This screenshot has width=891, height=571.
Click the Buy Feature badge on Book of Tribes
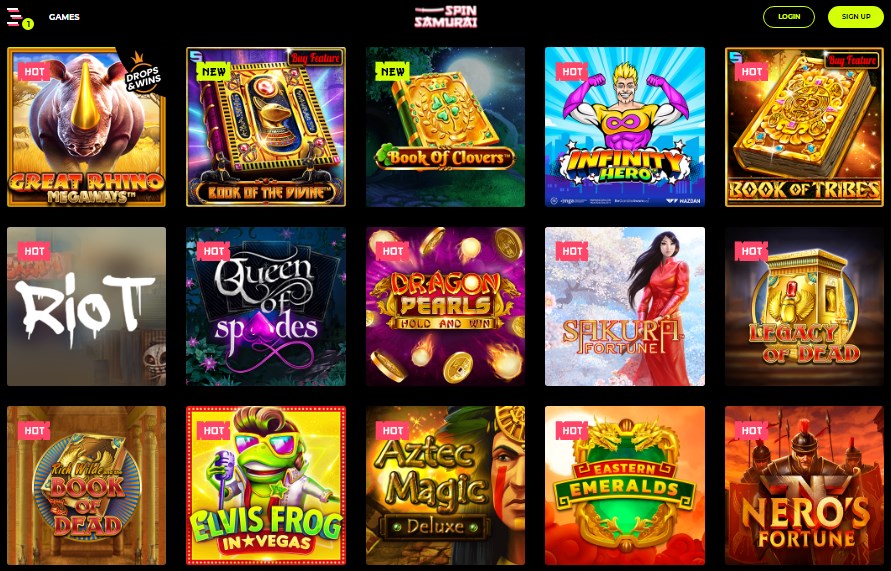point(851,60)
